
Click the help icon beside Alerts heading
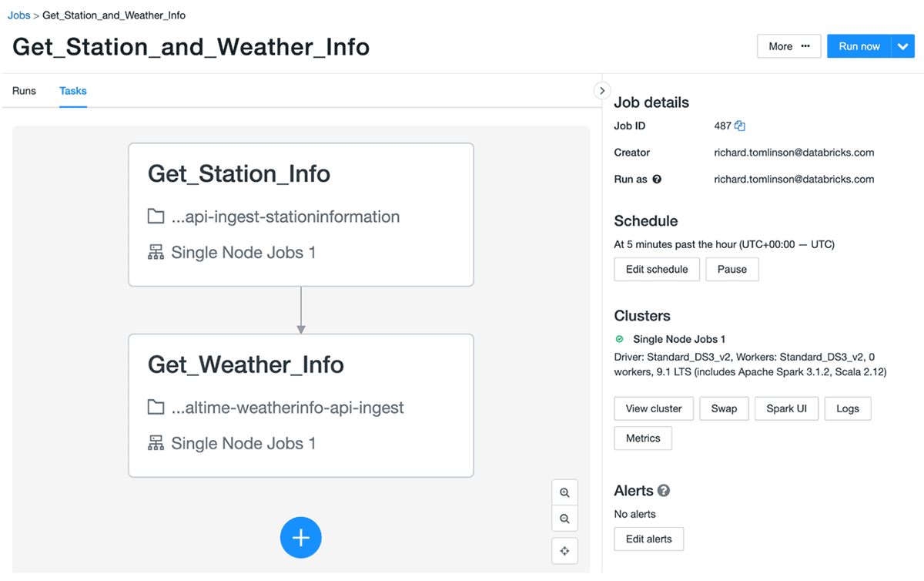pyautogui.click(x=663, y=491)
